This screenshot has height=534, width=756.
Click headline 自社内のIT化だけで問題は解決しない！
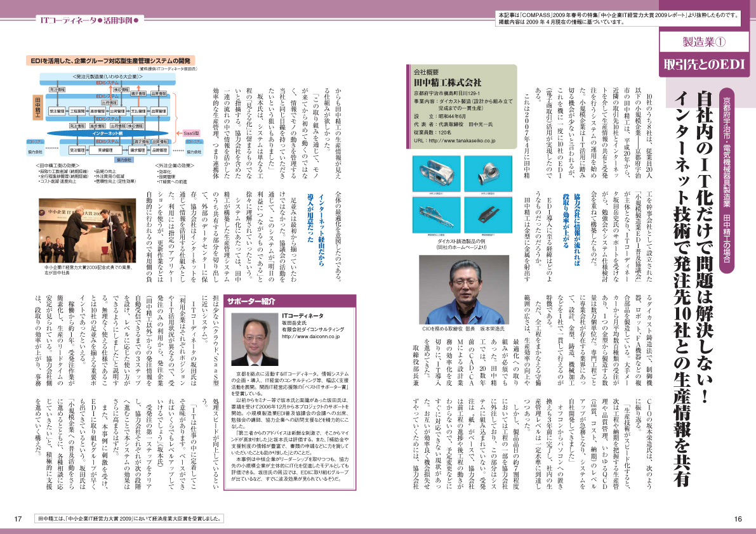706,247
